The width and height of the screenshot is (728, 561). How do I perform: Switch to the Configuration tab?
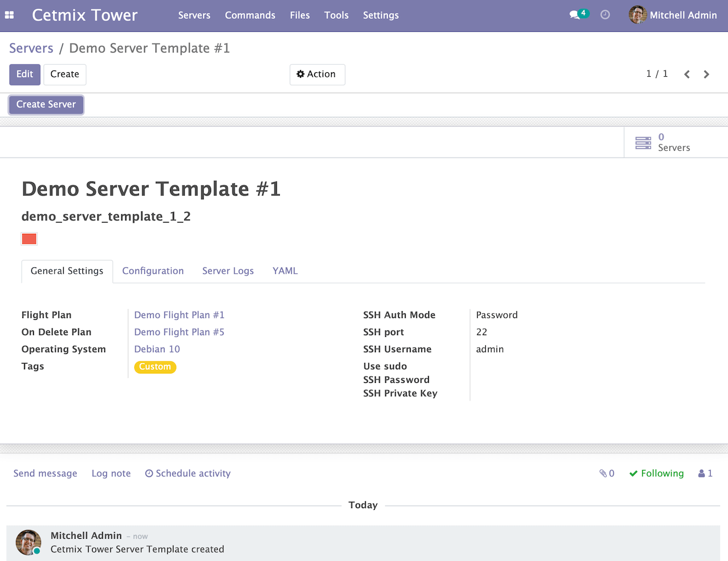(x=152, y=271)
